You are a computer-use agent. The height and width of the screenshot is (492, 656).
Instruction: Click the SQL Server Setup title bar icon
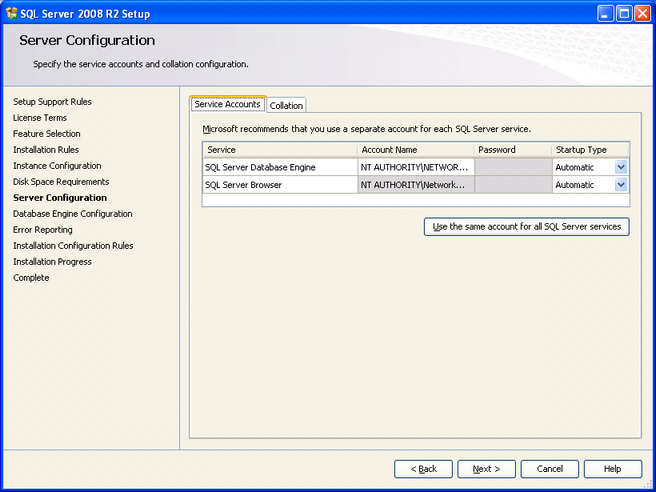pos(11,12)
